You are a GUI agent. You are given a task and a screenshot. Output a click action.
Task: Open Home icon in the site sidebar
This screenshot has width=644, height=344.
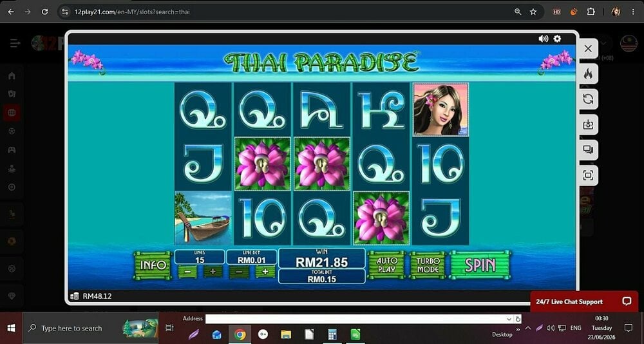[12, 75]
